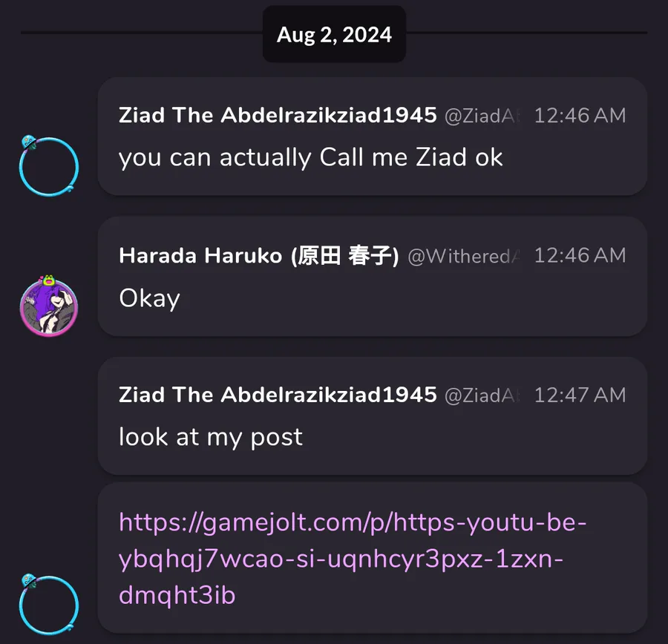Screen dimensions: 668x644
Task: Open Harada Haruko's purple-haired avatar
Action: (49, 306)
